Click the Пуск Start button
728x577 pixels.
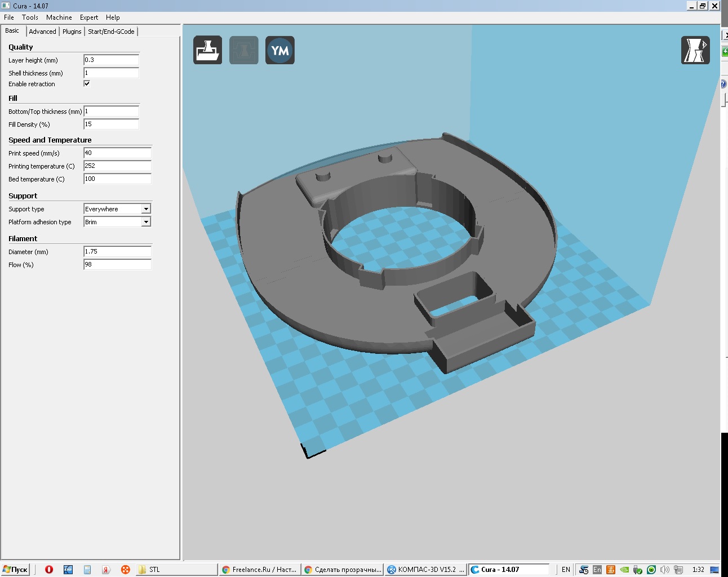[x=15, y=570]
